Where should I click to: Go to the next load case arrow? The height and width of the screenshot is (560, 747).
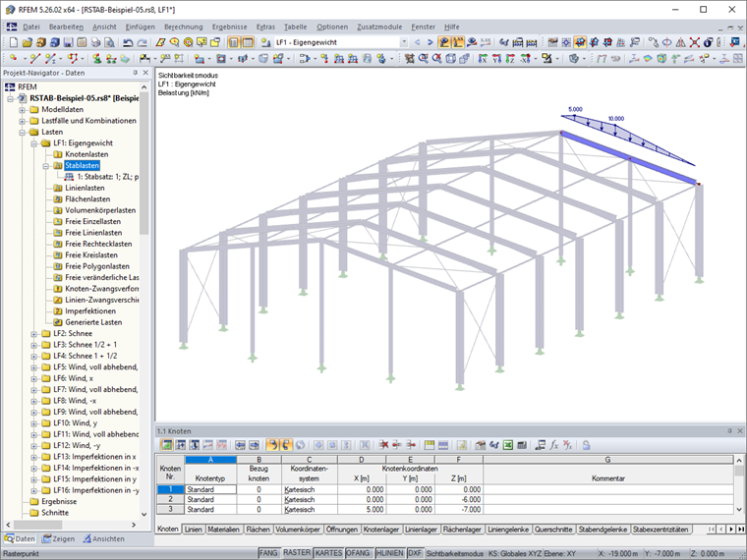(431, 42)
